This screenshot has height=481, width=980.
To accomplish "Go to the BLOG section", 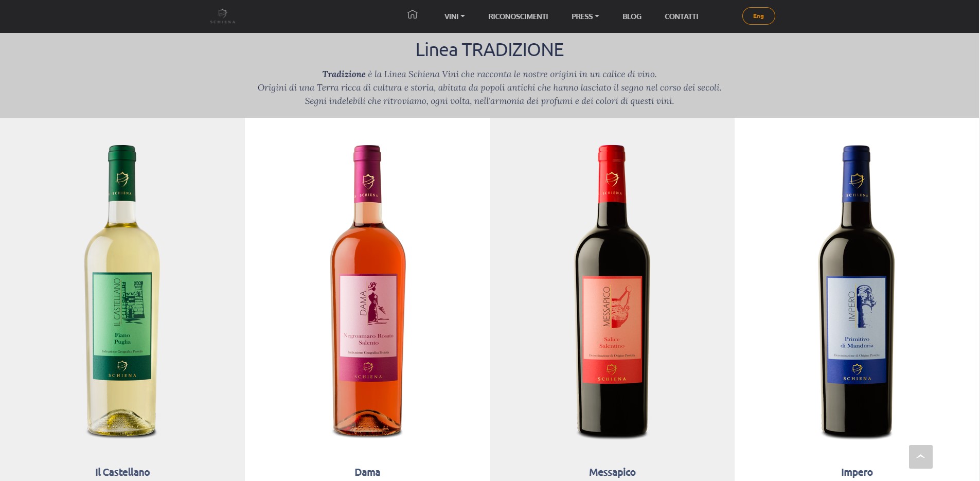I will [632, 16].
